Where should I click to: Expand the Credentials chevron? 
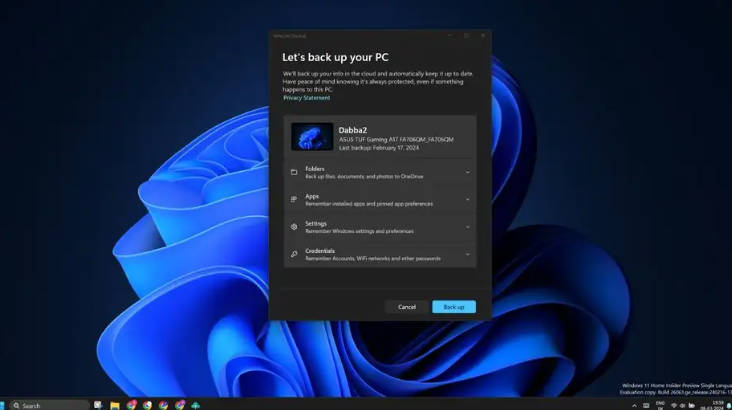pyautogui.click(x=468, y=254)
